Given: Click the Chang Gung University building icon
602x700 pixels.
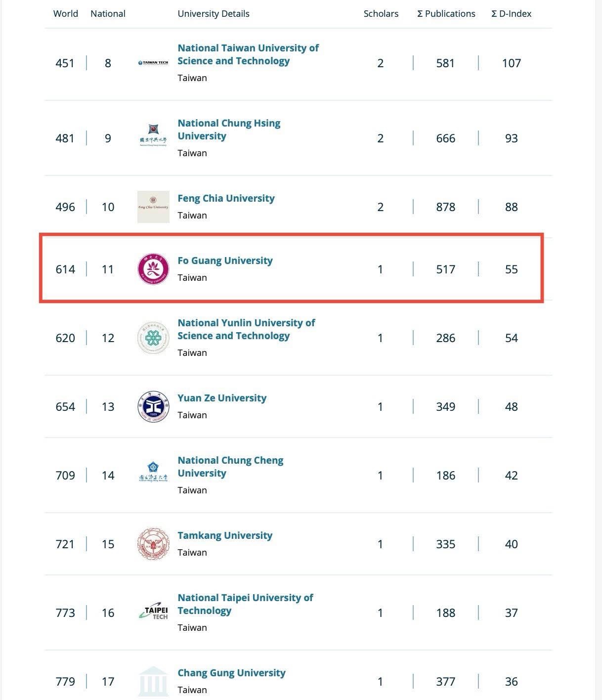Looking at the screenshot, I should coord(153,681).
